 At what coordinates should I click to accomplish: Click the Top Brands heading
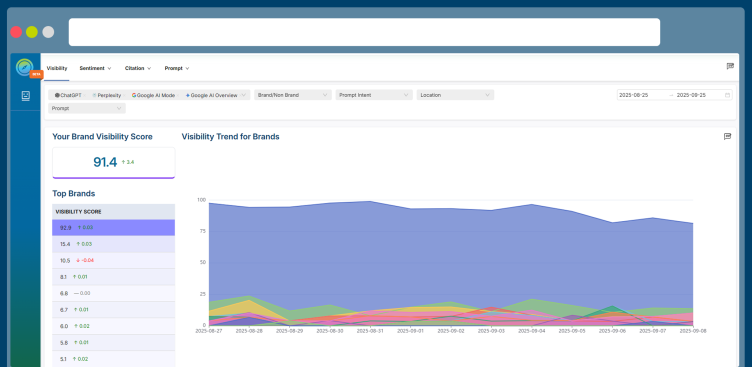[x=73, y=193]
